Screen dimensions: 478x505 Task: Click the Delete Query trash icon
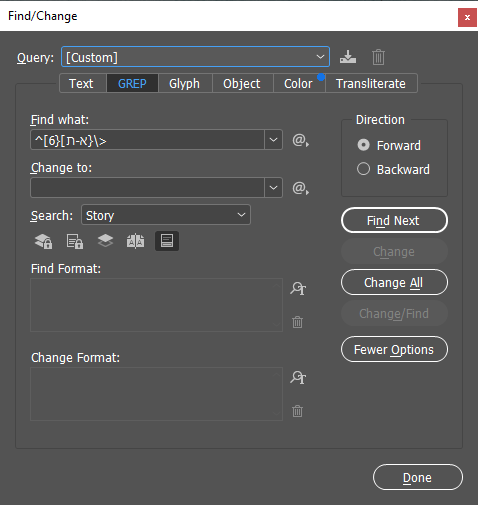tap(378, 57)
